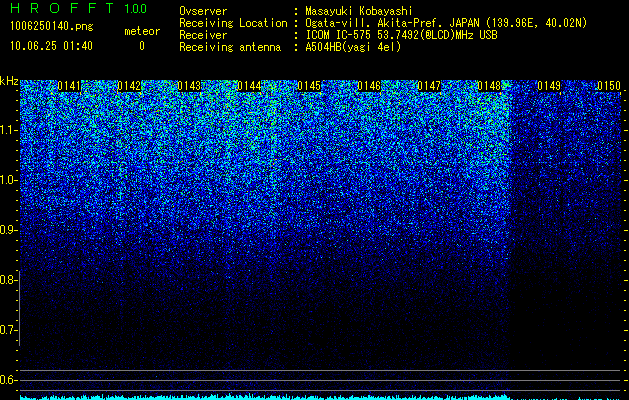Click the 0149 time marker
Image resolution: width=629 pixels, height=400 pixels.
(549, 86)
